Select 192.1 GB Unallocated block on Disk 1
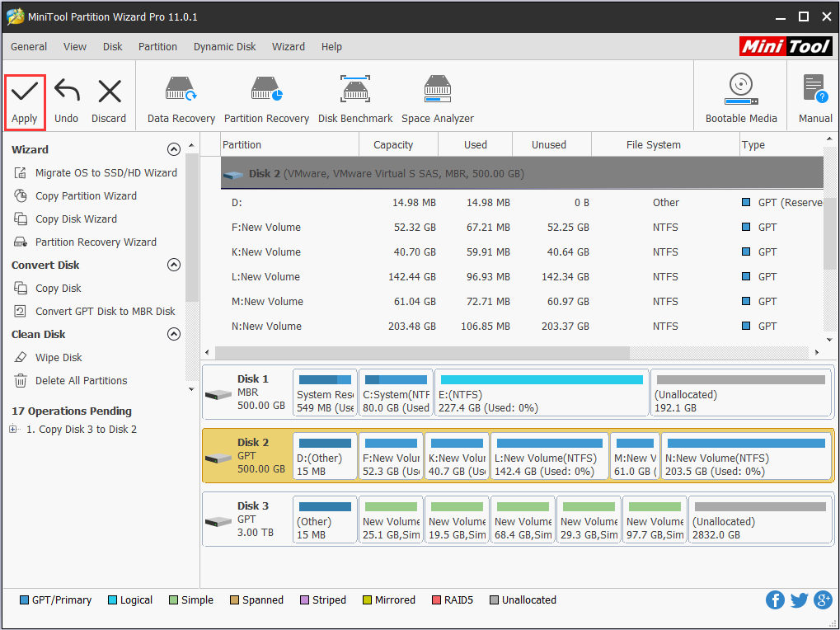This screenshot has height=630, width=840. click(741, 393)
